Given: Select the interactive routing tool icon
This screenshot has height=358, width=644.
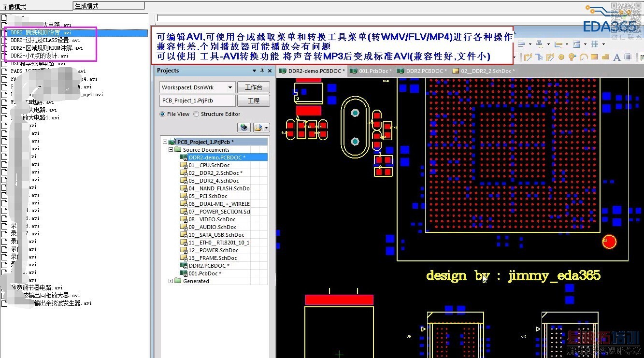Looking at the screenshot, I should 528,57.
